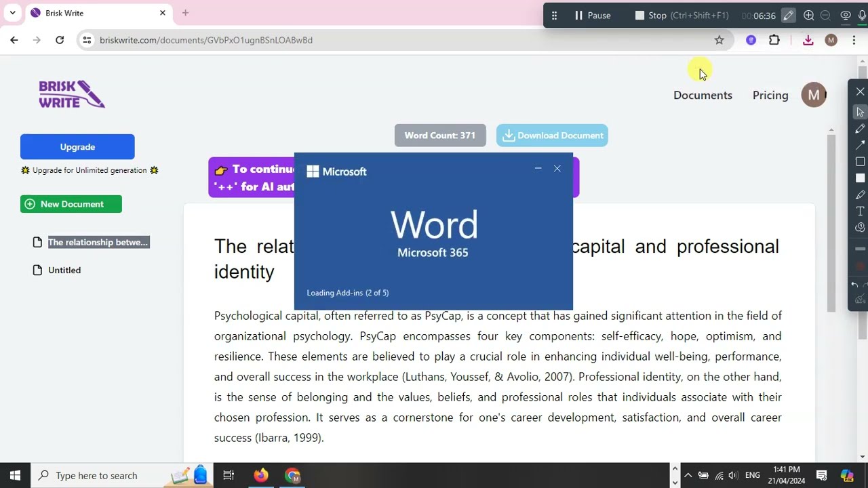Click the blue Upgrade button
Screen dimensions: 868x488
(77, 146)
